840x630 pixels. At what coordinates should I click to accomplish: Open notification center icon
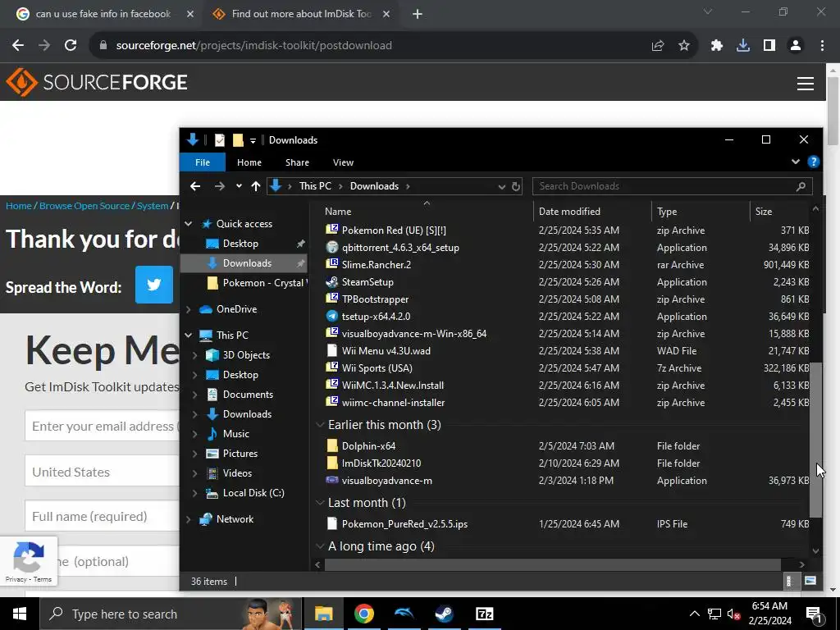tap(815, 614)
